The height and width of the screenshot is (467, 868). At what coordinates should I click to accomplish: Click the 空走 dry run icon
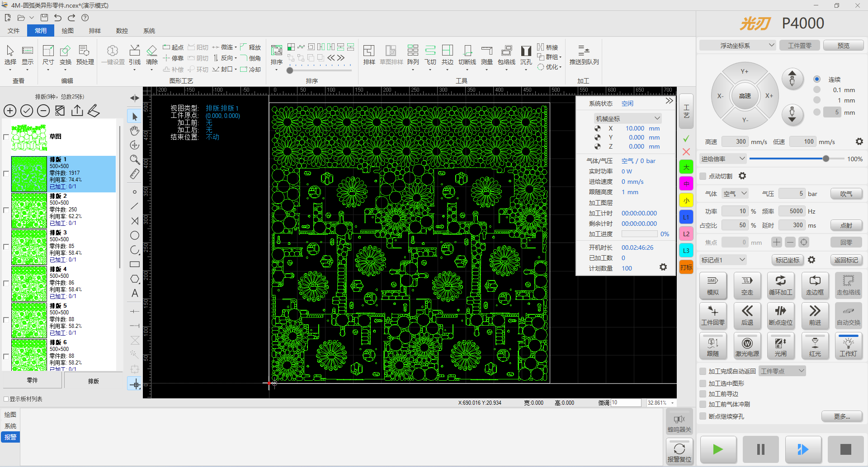(x=747, y=285)
